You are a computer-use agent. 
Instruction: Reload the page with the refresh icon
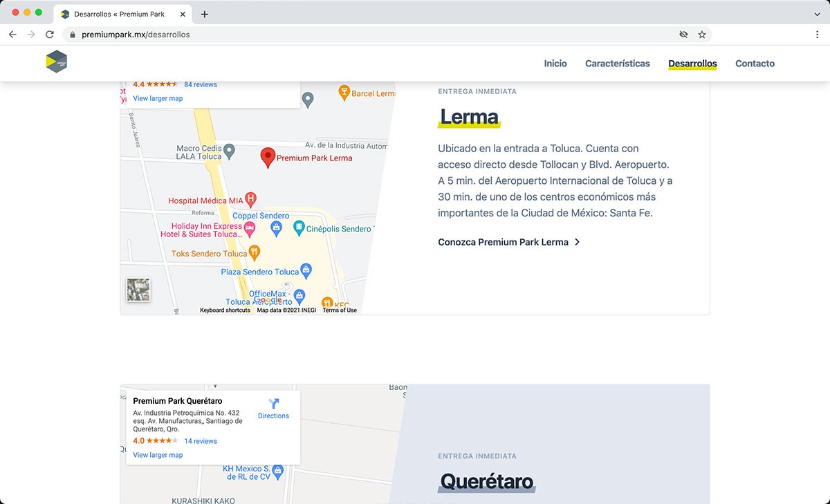(x=50, y=35)
